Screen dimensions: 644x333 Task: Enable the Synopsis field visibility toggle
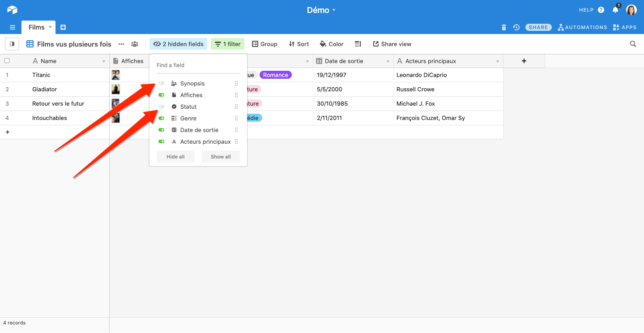(x=161, y=84)
